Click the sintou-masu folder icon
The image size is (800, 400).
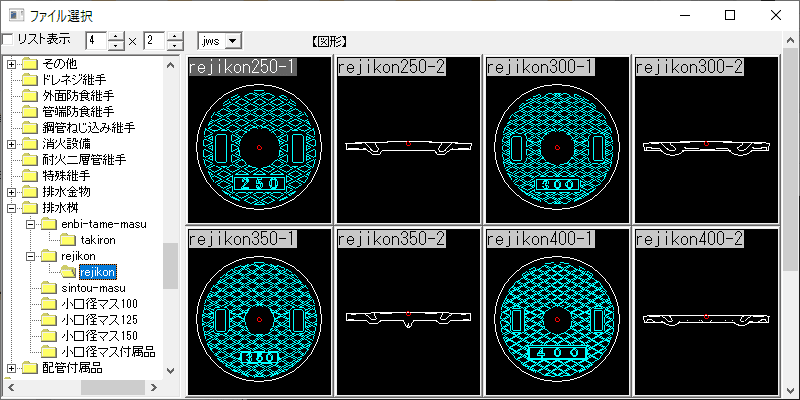point(49,288)
